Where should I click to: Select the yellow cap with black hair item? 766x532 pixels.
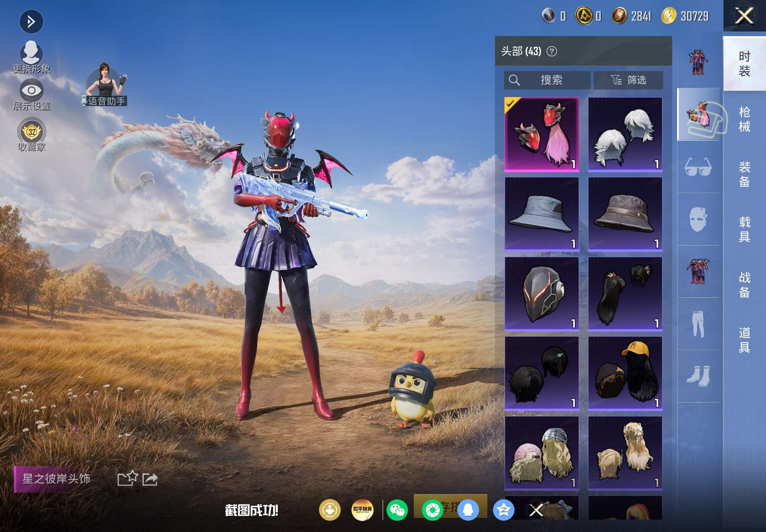tap(625, 373)
